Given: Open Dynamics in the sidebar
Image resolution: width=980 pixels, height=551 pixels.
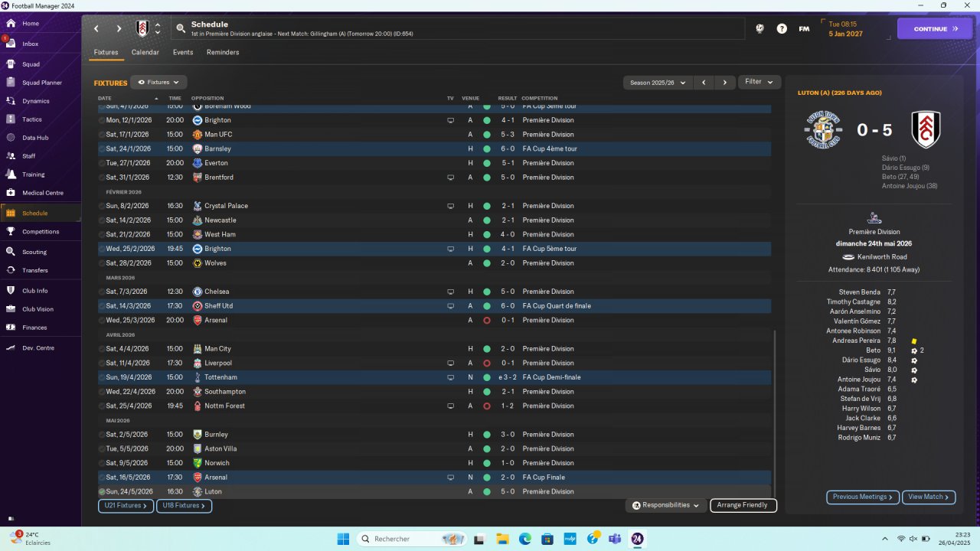Looking at the screenshot, I should point(35,101).
